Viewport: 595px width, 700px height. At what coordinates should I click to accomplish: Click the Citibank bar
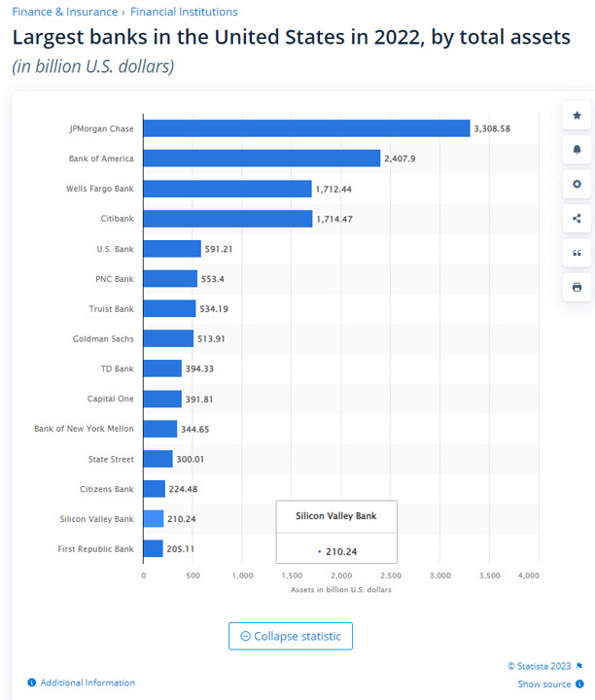pos(228,219)
